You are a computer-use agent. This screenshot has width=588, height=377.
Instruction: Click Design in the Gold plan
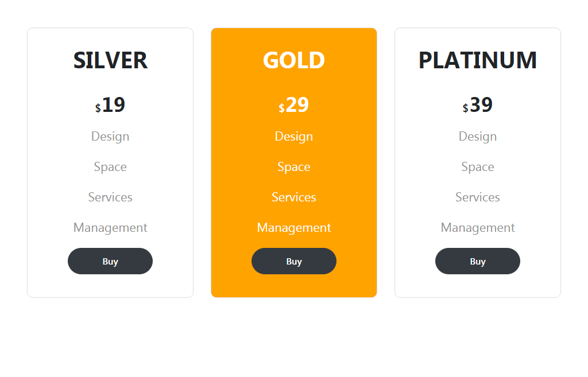pyautogui.click(x=294, y=136)
